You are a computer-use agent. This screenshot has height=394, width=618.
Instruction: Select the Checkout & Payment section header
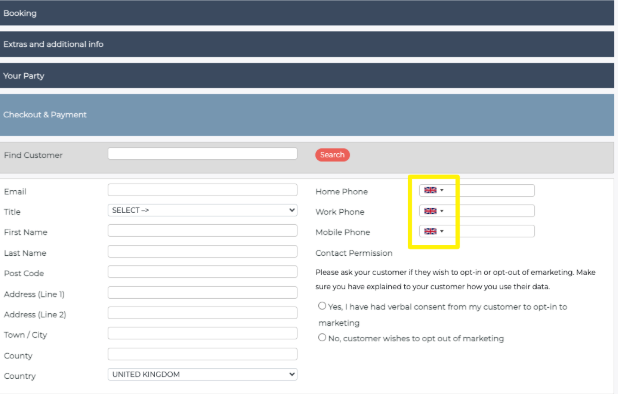point(307,115)
